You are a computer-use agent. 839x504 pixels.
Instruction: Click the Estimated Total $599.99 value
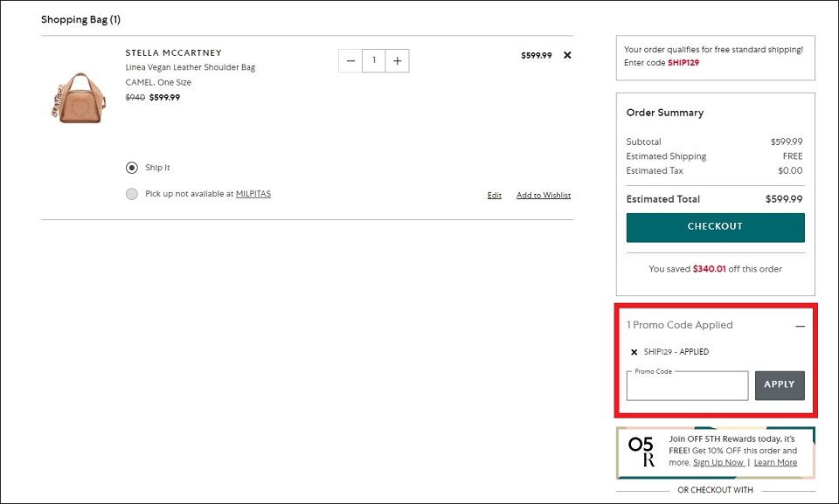[x=784, y=199]
